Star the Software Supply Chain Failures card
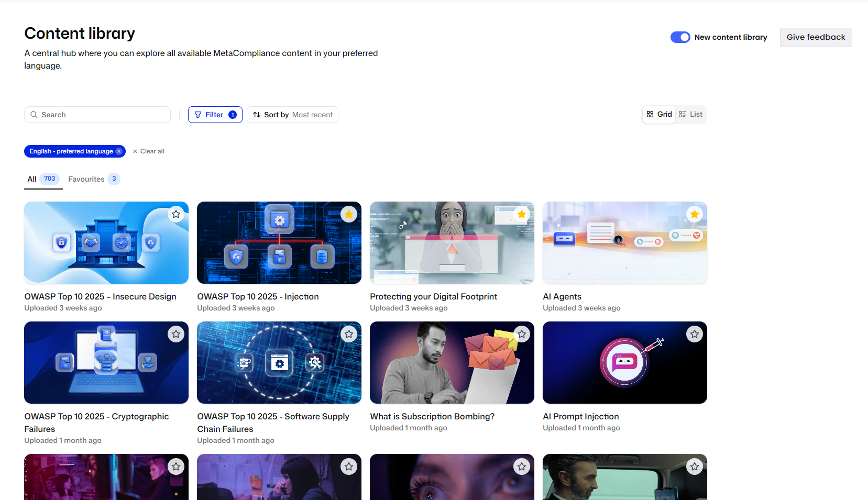Image resolution: width=868 pixels, height=500 pixels. 349,334
